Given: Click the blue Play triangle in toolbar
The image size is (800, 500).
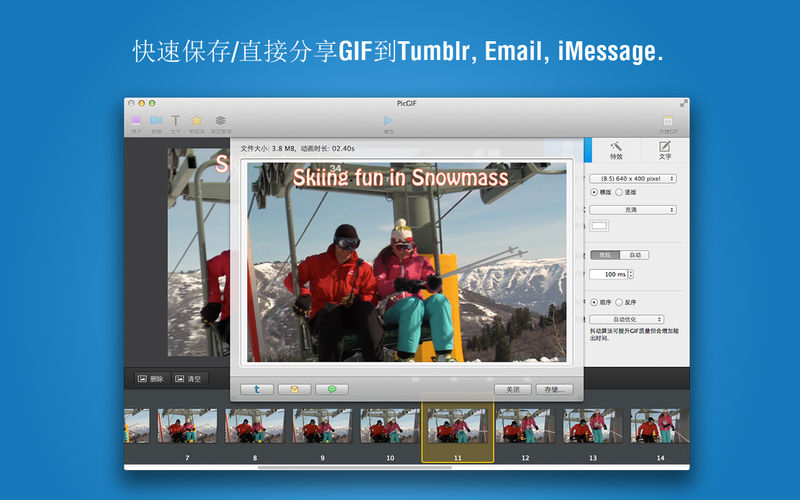Looking at the screenshot, I should coord(388,120).
